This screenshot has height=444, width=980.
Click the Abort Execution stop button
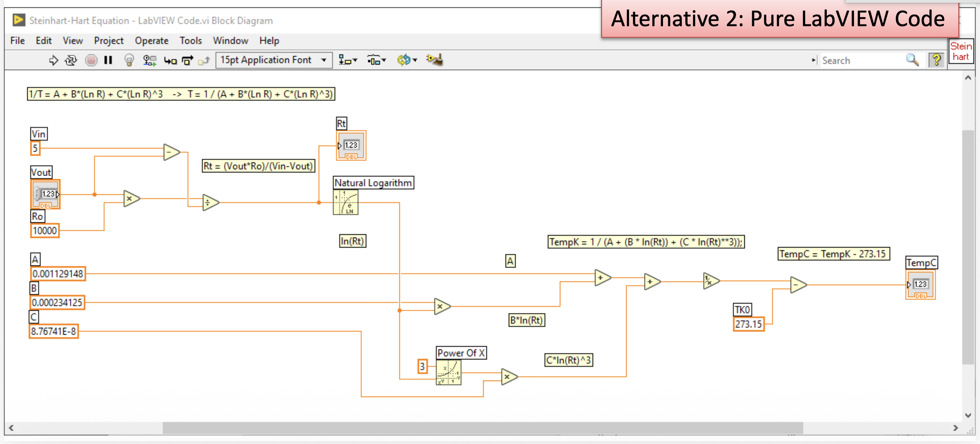tap(91, 60)
